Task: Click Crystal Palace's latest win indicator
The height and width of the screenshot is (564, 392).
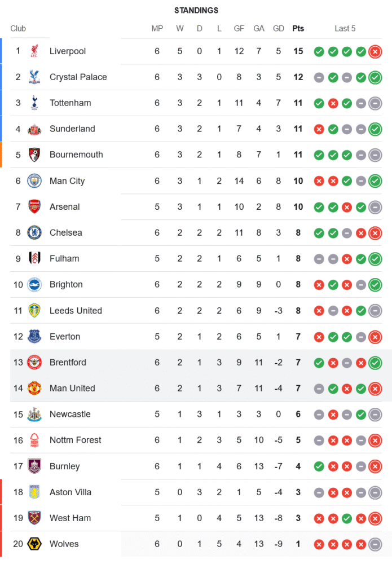Action: pyautogui.click(x=375, y=78)
